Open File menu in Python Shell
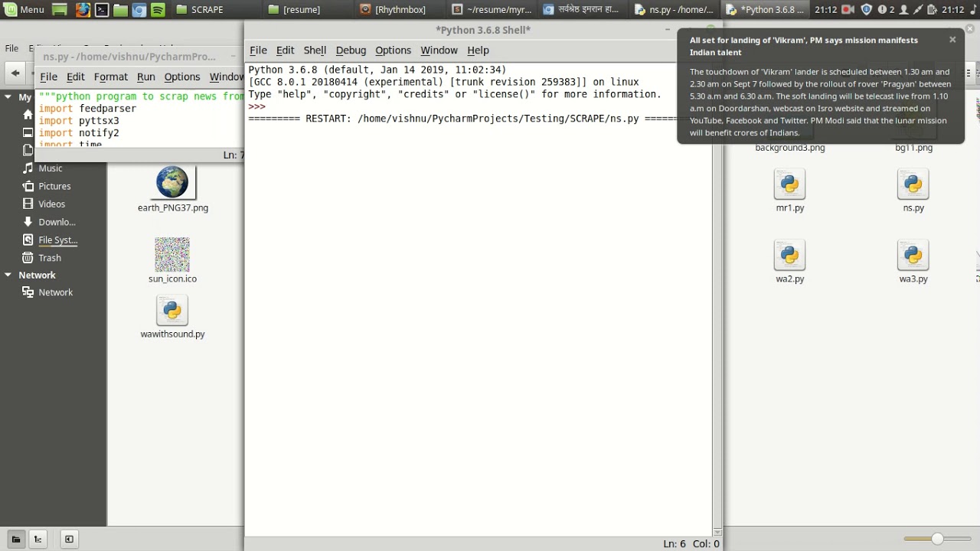This screenshot has height=551, width=980. pyautogui.click(x=258, y=50)
